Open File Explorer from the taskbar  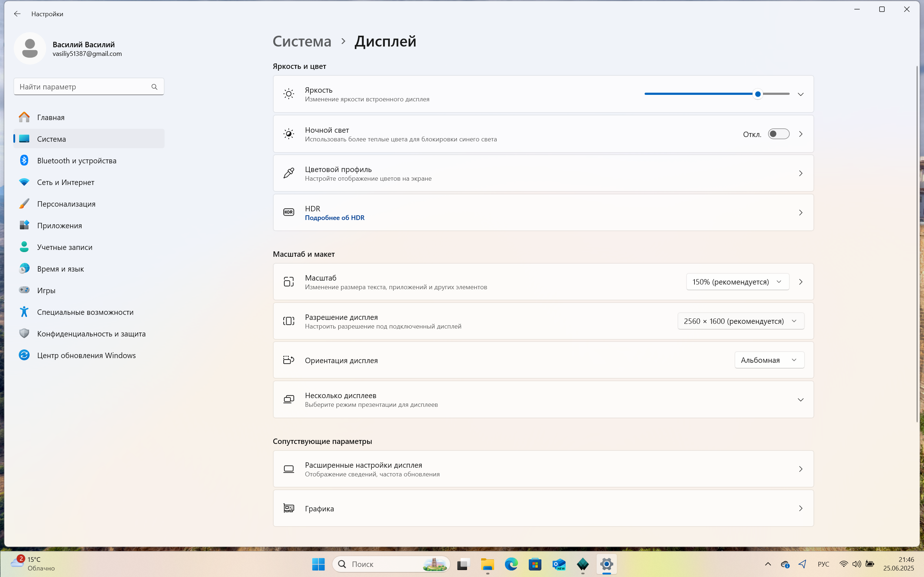click(487, 564)
